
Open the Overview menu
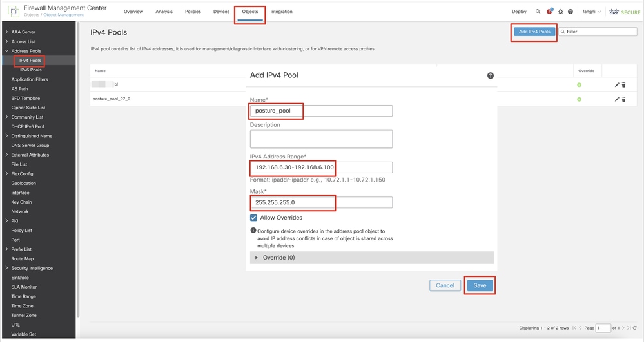[x=133, y=12]
